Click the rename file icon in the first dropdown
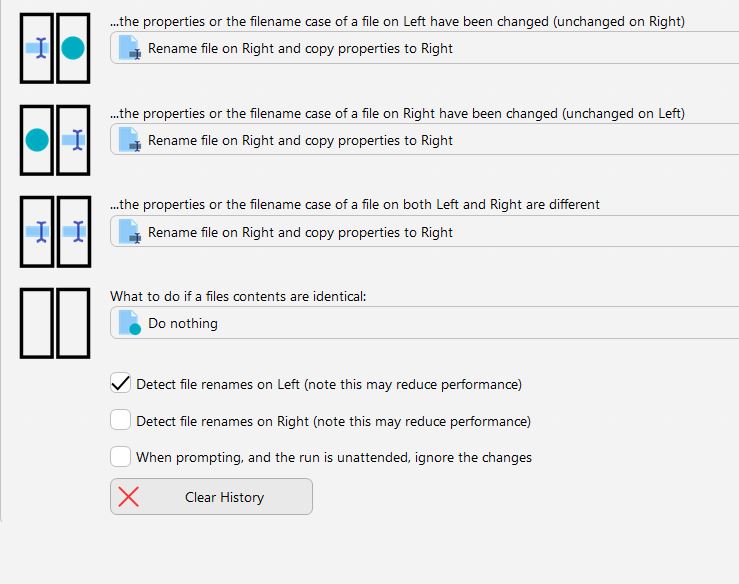The image size is (739, 584). pyautogui.click(x=130, y=48)
